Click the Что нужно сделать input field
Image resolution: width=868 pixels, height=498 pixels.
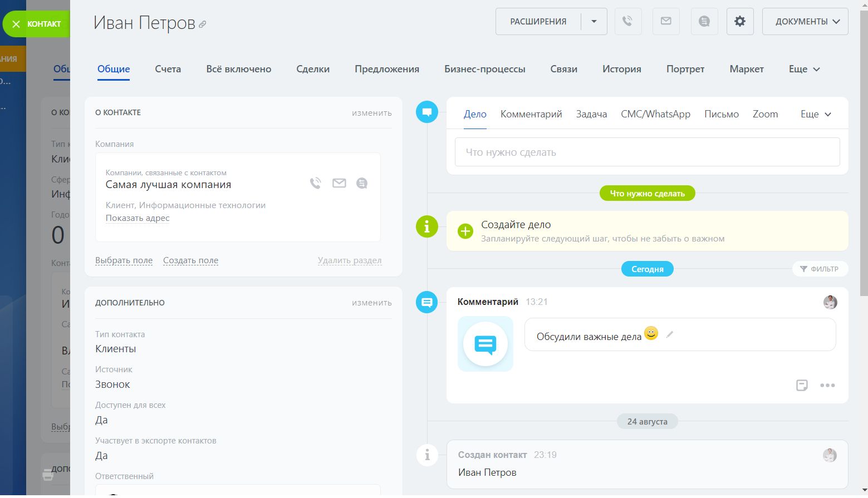click(x=647, y=152)
